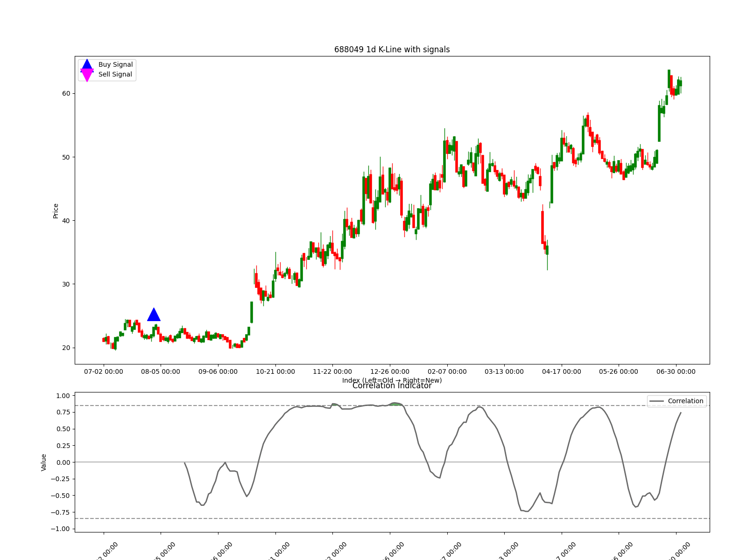The image size is (747, 560).
Task: Click the '03-13 00:00' x-axis tick label
Action: [x=504, y=371]
